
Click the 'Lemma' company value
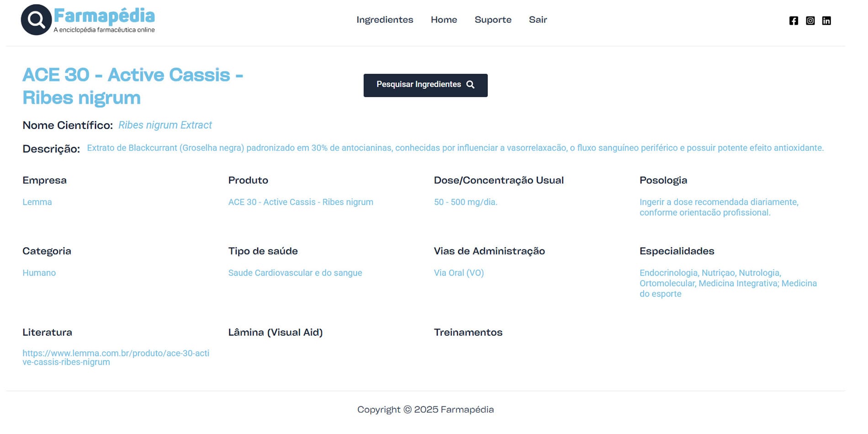pos(37,202)
